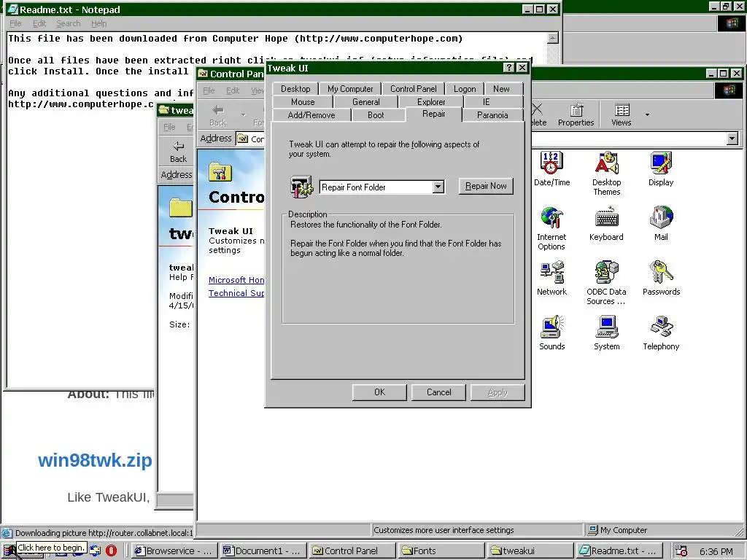Switch to Browservice taskbar button
Screen dimensions: 747x560
tap(174, 551)
